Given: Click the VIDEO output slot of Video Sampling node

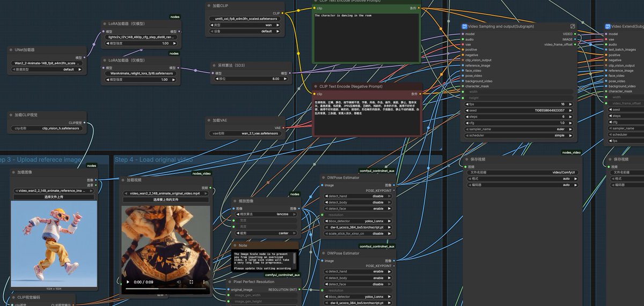Looking at the screenshot, I should (575, 34).
